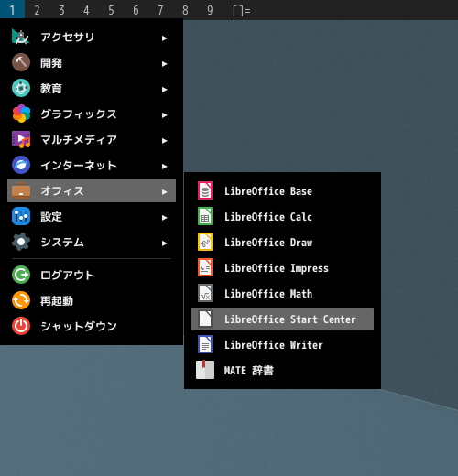The height and width of the screenshot is (476, 458).
Task: Switch to workspace tag 2
Action: (37, 10)
